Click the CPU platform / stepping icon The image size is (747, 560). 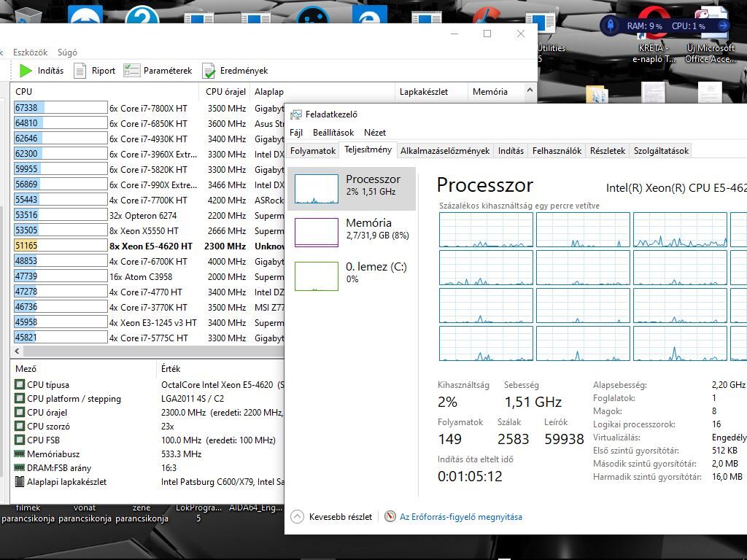[x=20, y=398]
